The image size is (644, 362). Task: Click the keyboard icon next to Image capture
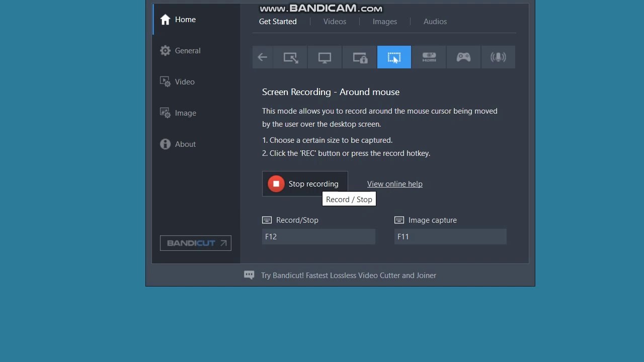[x=399, y=220]
